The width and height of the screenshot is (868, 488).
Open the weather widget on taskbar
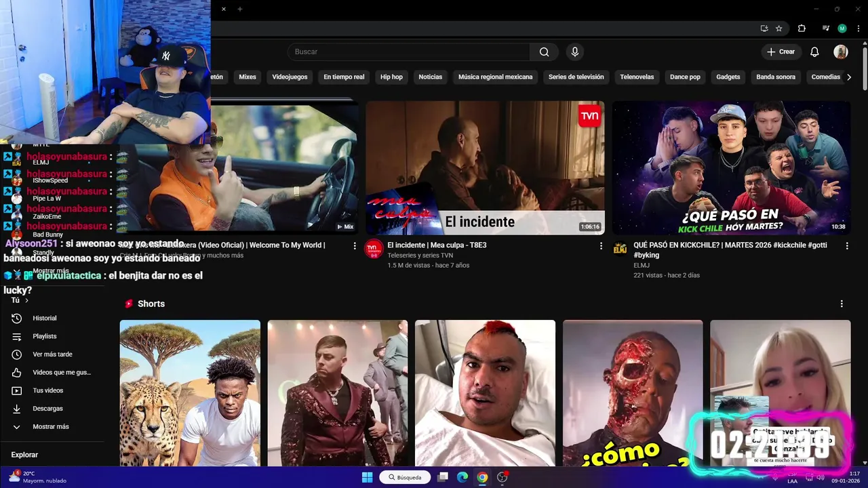coord(38,477)
